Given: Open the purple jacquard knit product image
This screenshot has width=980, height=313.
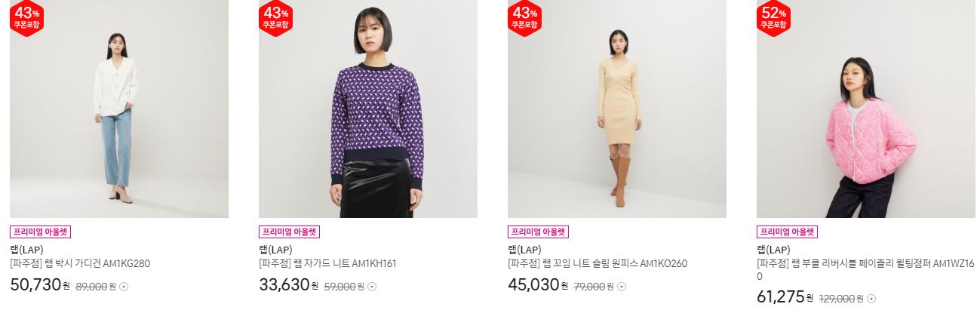Looking at the screenshot, I should [368, 109].
